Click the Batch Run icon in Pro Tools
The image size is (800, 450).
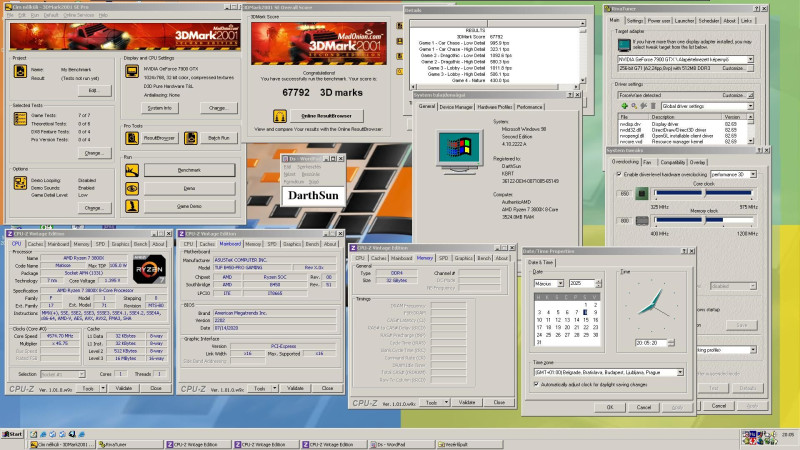[191, 138]
